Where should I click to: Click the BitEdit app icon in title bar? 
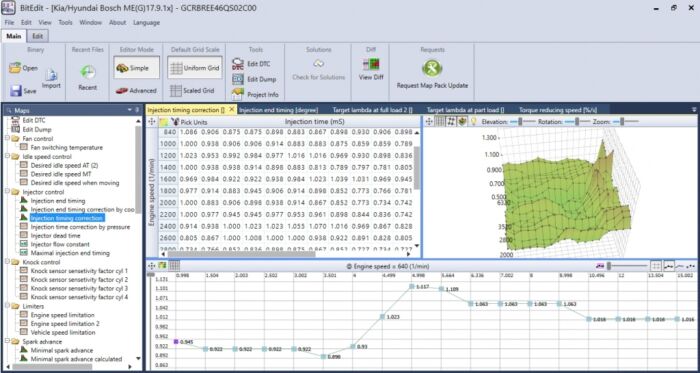9,8
